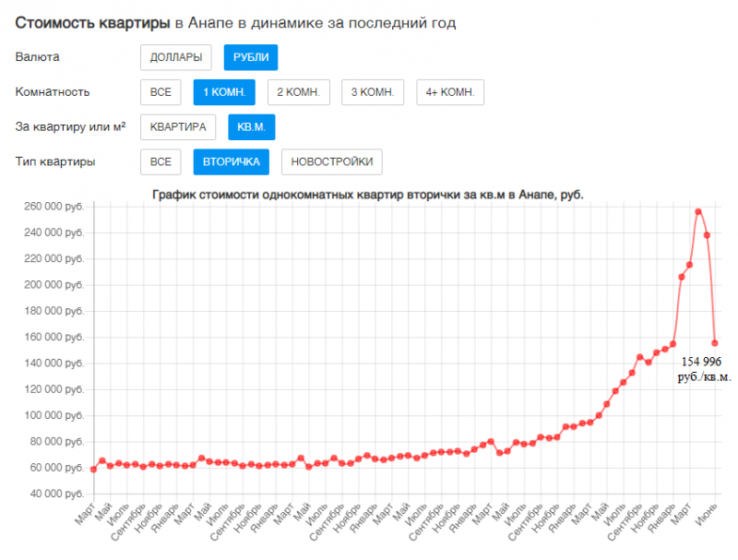Viewport: 738px width, 560px height.
Task: Click the chart title about однокомнатных квартир
Action: click(x=367, y=195)
